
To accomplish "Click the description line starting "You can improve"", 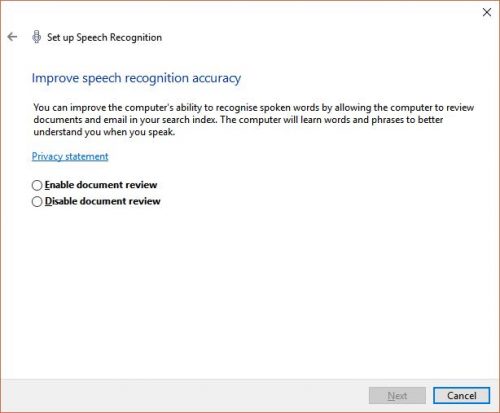I will pyautogui.click(x=254, y=108).
